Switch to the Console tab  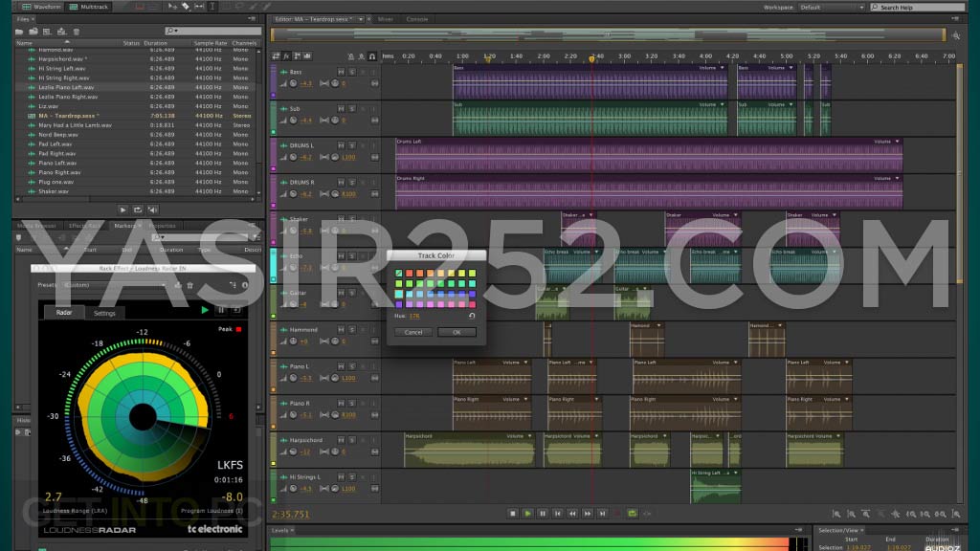point(417,19)
